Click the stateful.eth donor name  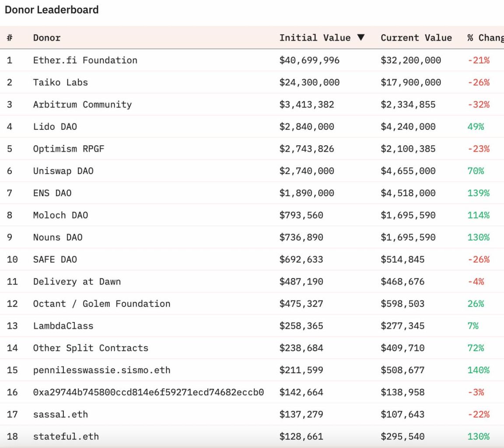tap(66, 437)
